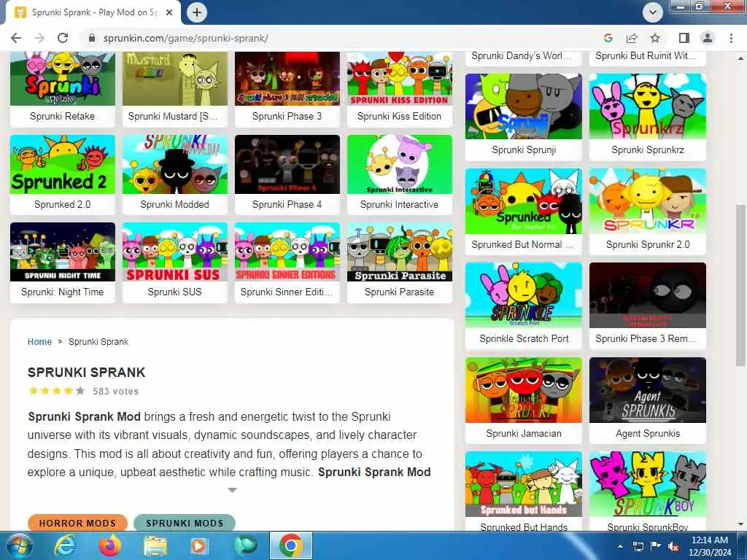Open the tab search dropdown
Viewport: 747px width, 560px height.
pyautogui.click(x=653, y=12)
